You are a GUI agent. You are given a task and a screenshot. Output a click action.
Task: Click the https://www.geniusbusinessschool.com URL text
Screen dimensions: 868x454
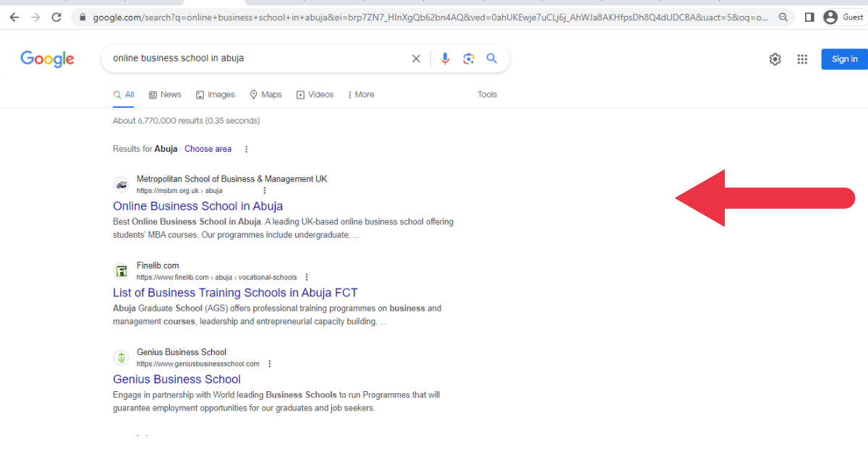click(x=197, y=364)
